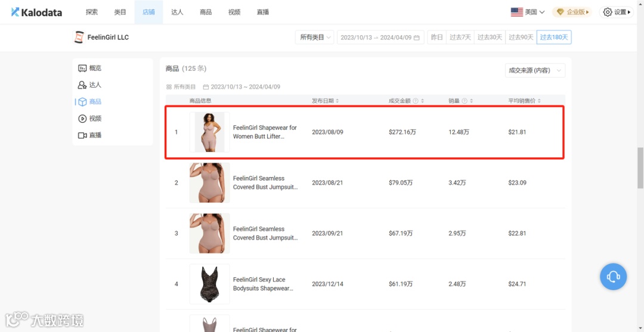This screenshot has height=332, width=644.
Task: Open thumbnail of product ranked 3
Action: 209,234
